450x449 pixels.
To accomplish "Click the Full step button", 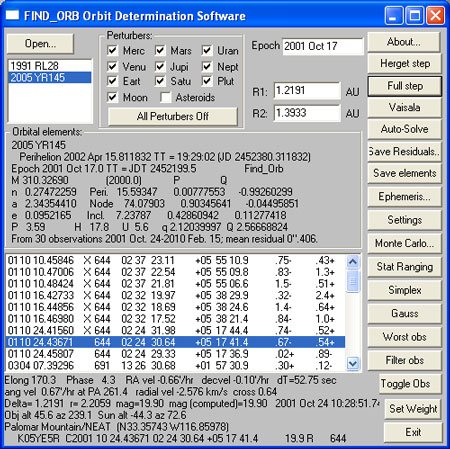I will (x=405, y=86).
